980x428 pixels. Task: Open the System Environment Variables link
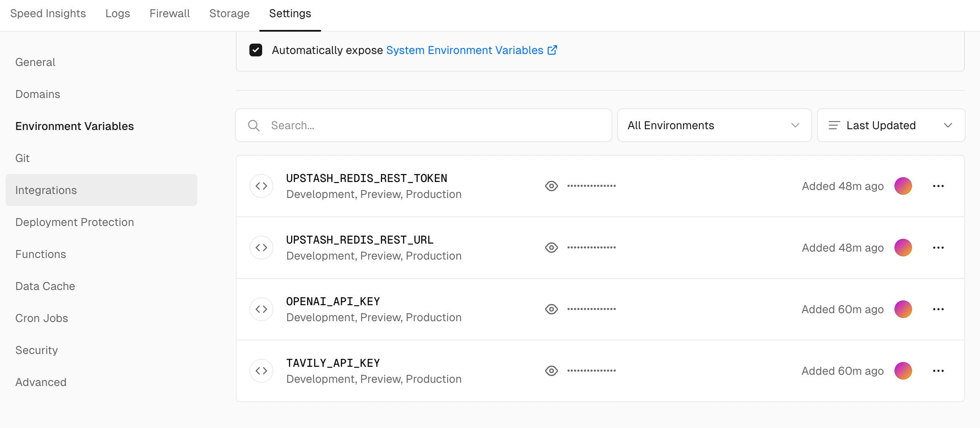(x=465, y=50)
